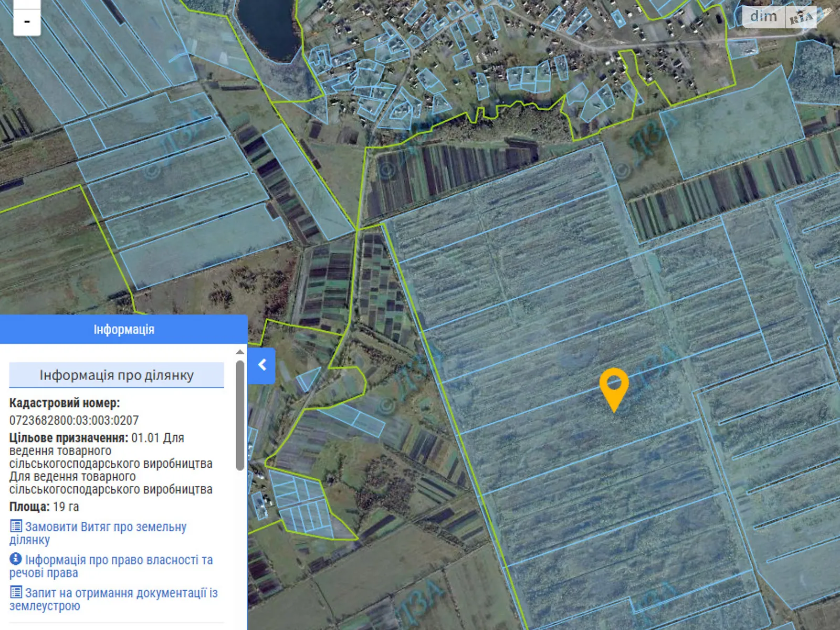Image resolution: width=840 pixels, height=630 pixels.
Task: Click info circle icon beside право власності
Action: pos(16,559)
